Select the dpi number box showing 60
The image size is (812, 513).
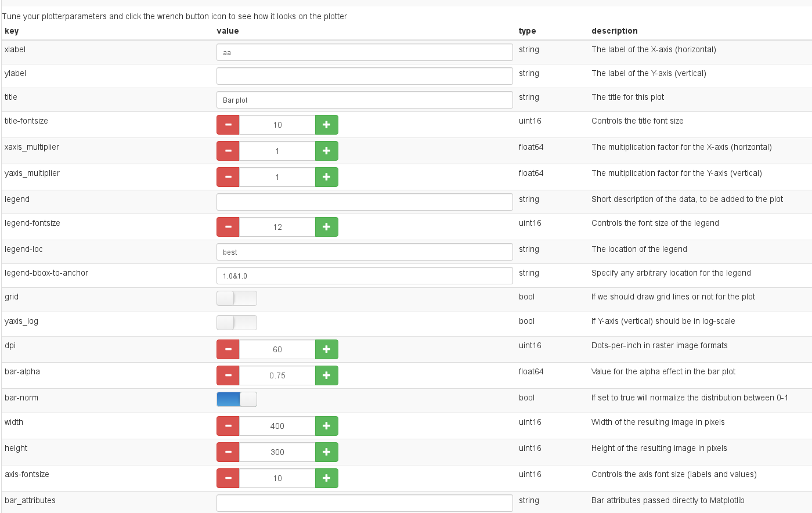pyautogui.click(x=277, y=349)
